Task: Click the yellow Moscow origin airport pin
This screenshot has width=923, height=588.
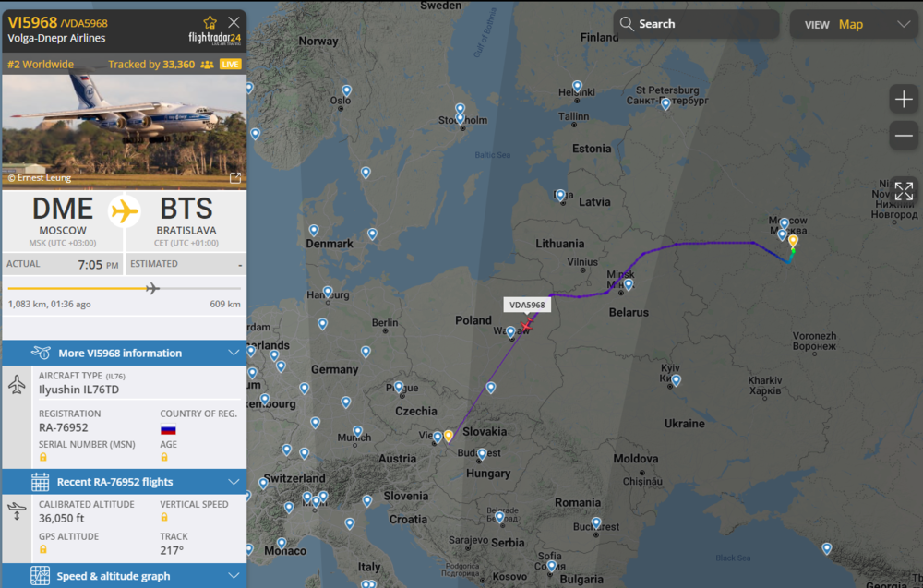Action: pyautogui.click(x=793, y=241)
